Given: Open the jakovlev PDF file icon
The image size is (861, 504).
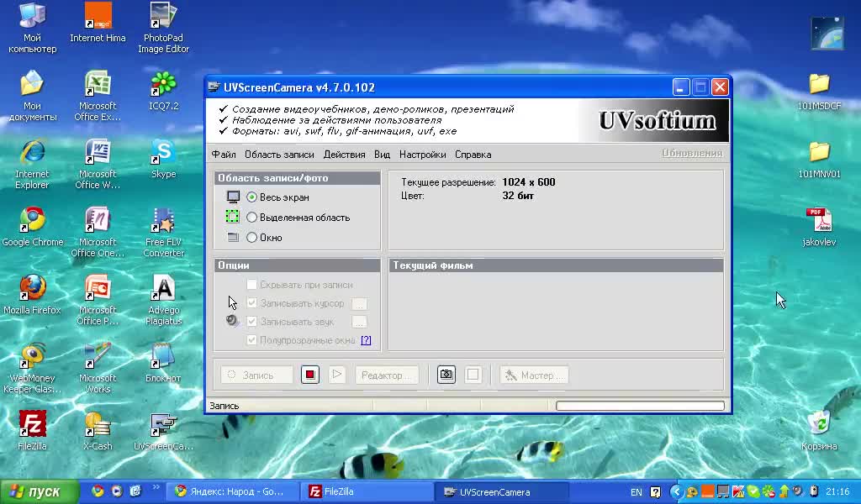Looking at the screenshot, I should (x=818, y=221).
